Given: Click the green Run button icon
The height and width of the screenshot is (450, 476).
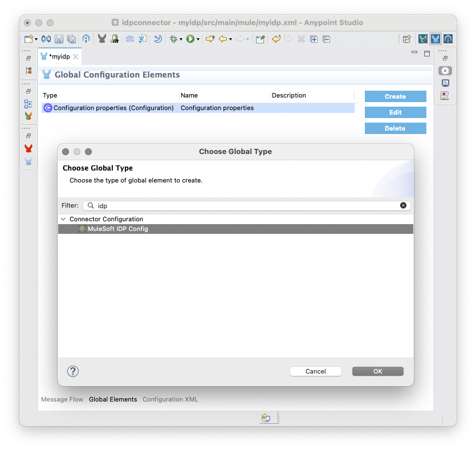Looking at the screenshot, I should coord(190,39).
